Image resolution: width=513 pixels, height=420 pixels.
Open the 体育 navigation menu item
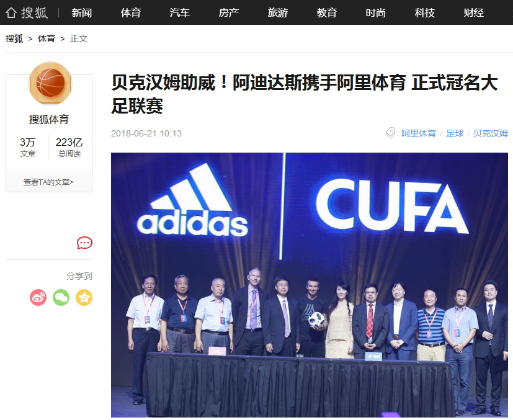pyautogui.click(x=130, y=13)
